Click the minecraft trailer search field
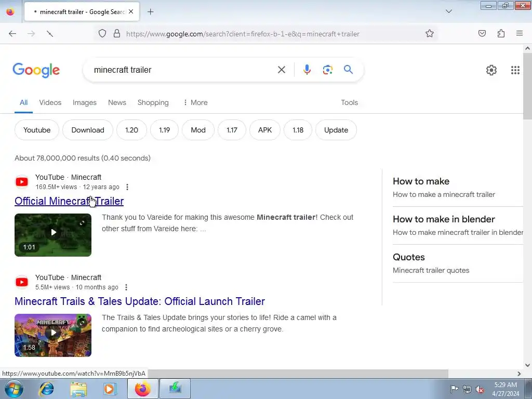532x399 pixels. [183, 70]
